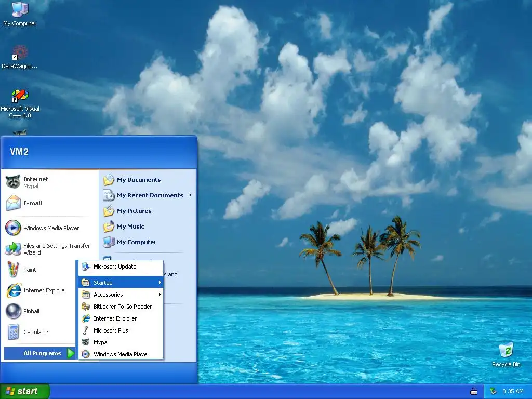Viewport: 532px width, 399px height.
Task: Select Accessories in All Programs menu
Action: (x=121, y=295)
